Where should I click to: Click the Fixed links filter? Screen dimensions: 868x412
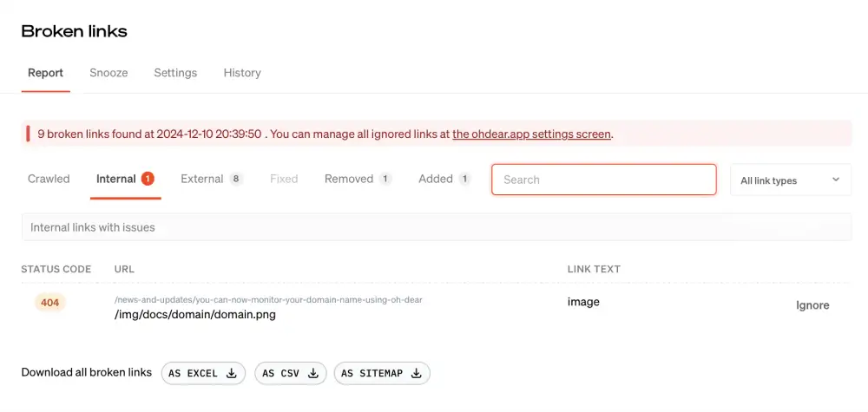[284, 179]
